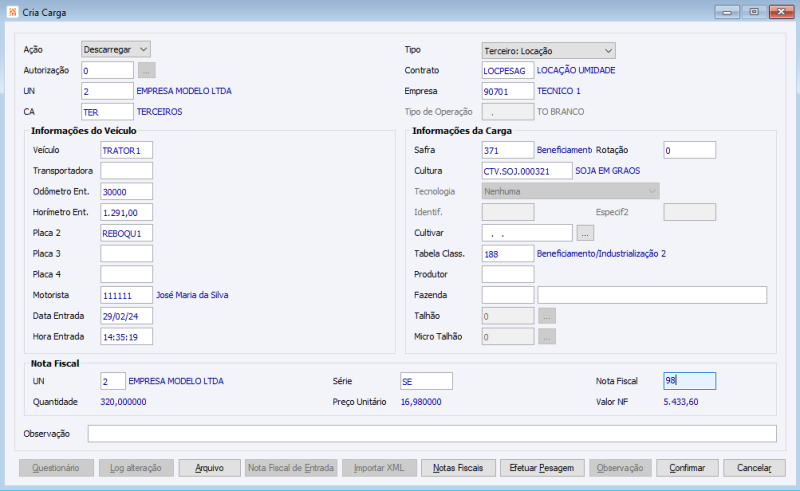Click the disabled Questionário button
This screenshot has width=800, height=491.
(56, 468)
